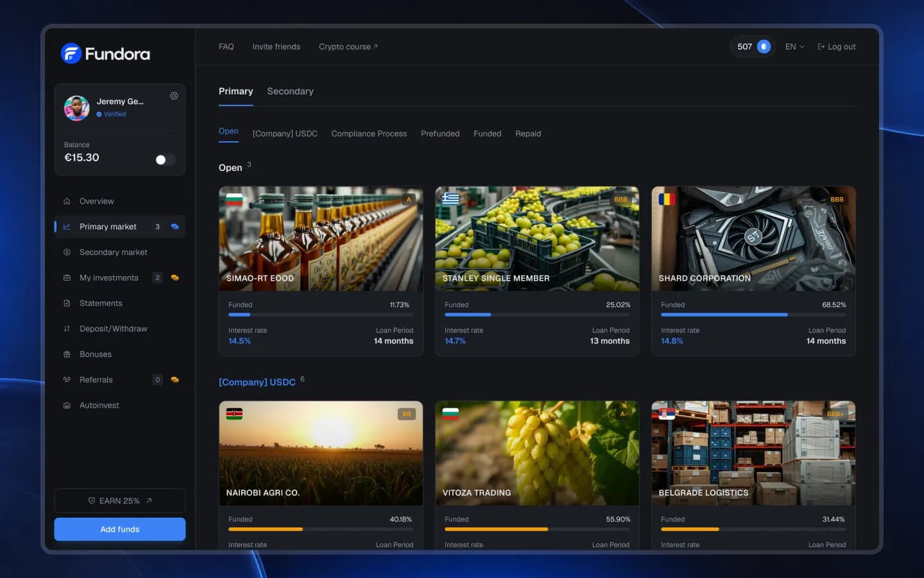The image size is (924, 578).
Task: Click the Log out icon
Action: tap(821, 46)
